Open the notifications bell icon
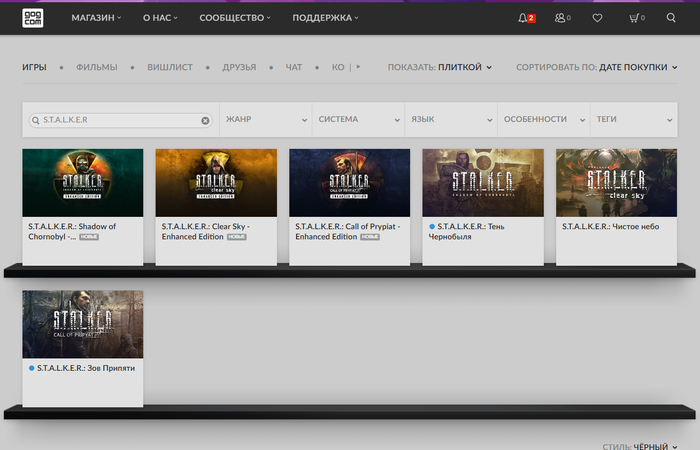 click(x=523, y=18)
